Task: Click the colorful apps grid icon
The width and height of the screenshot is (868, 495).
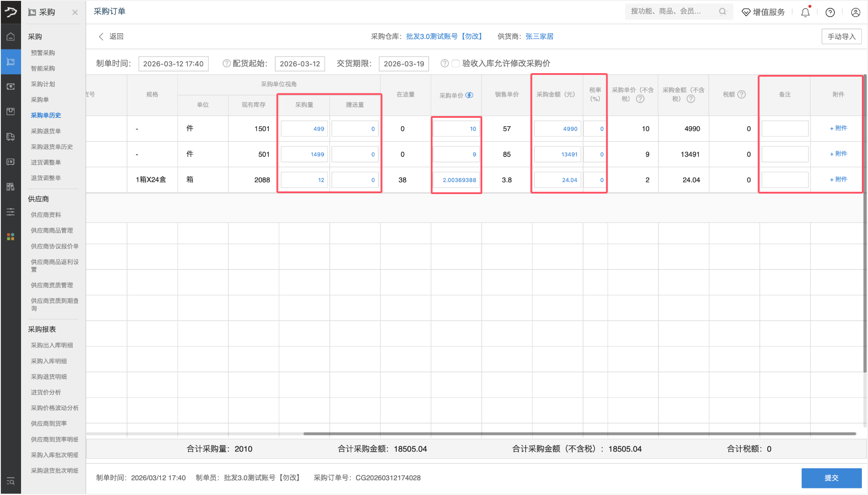Action: tap(11, 237)
